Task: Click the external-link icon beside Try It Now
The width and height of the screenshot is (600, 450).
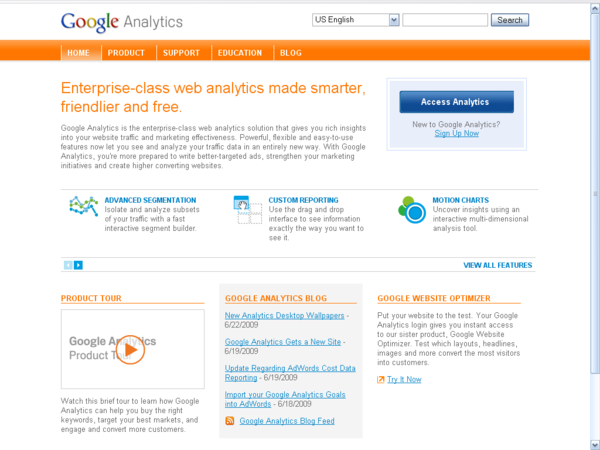Action: tap(380, 379)
